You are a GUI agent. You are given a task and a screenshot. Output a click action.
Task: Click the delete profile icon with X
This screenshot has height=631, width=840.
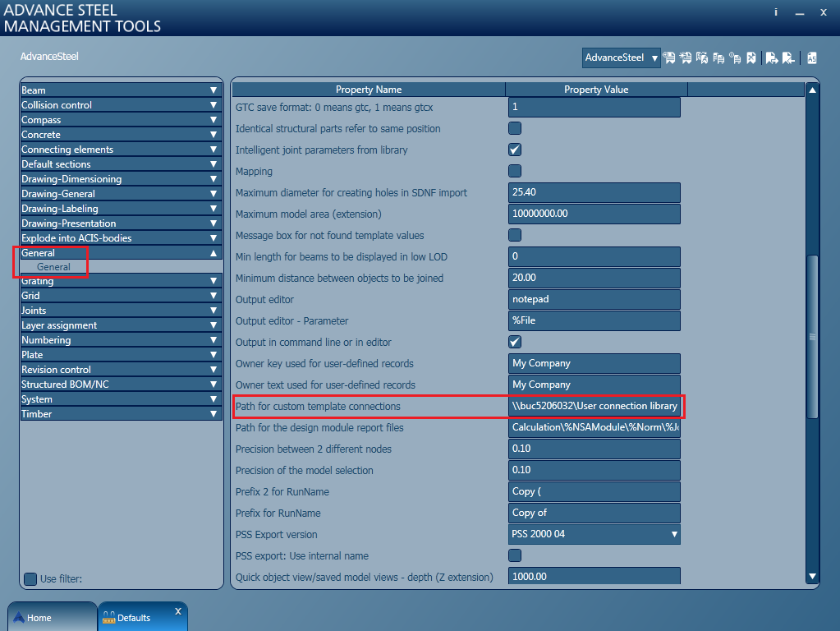click(x=751, y=58)
